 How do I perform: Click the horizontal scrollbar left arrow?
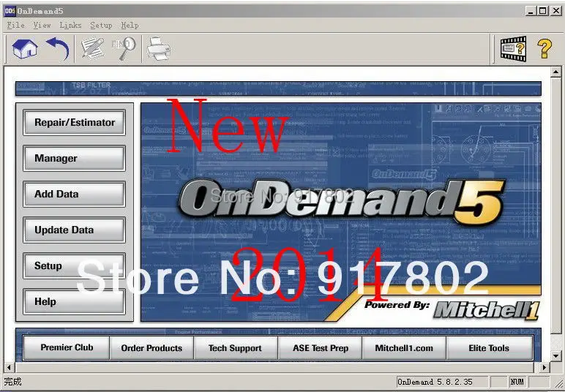9,368
